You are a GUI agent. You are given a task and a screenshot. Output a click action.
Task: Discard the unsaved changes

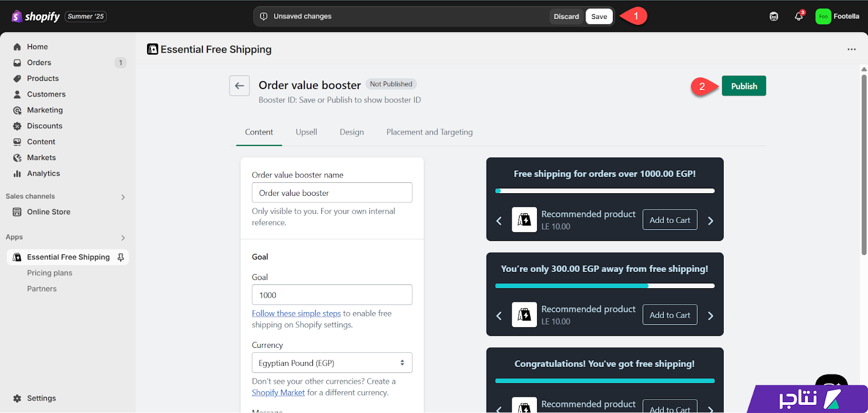click(566, 16)
